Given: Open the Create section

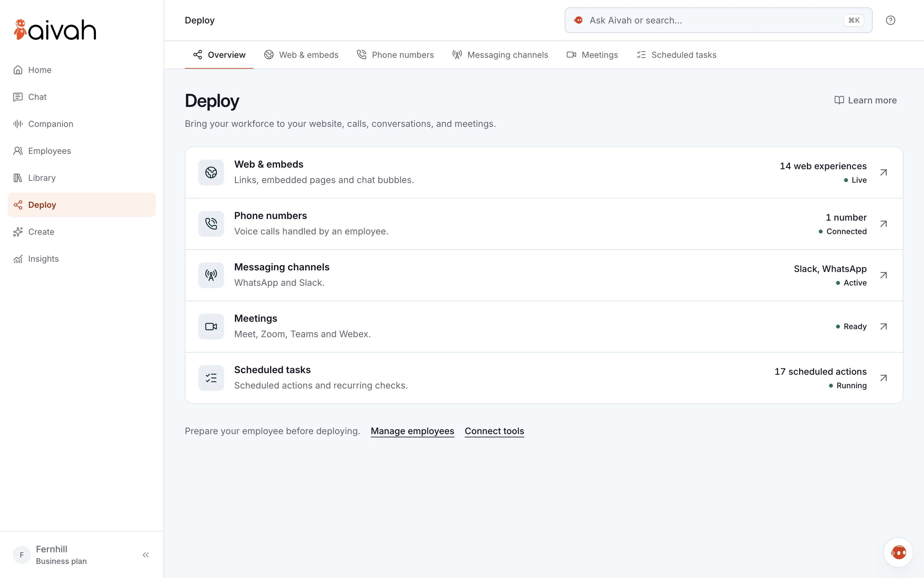Looking at the screenshot, I should 82,232.
